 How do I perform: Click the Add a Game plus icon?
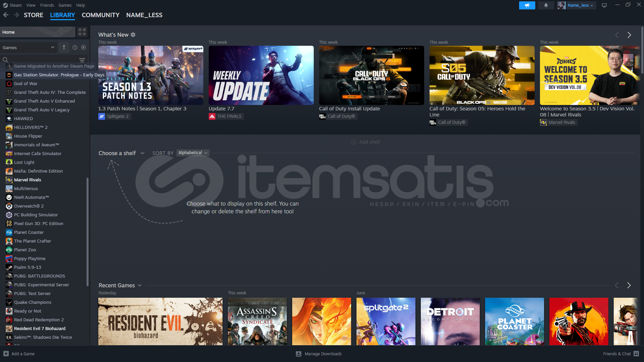[6, 354]
